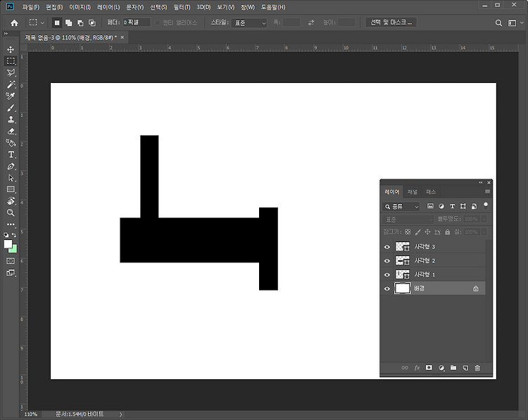Select the Zoom tool

point(11,212)
